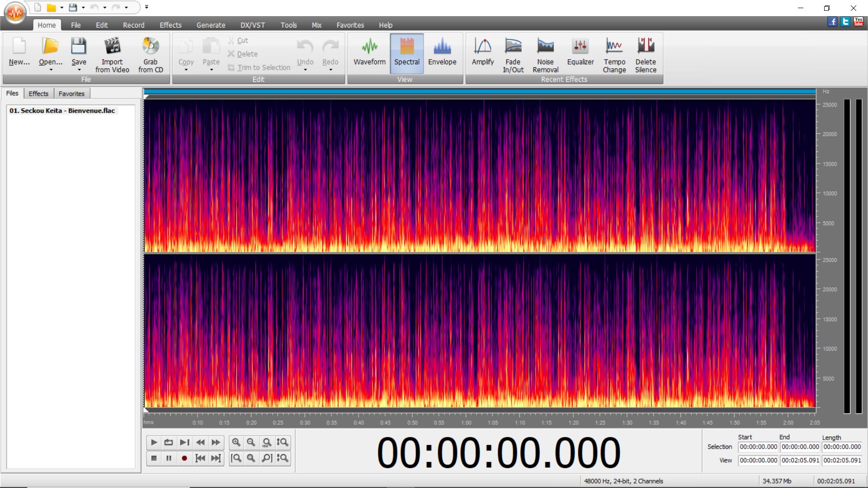The height and width of the screenshot is (488, 868).
Task: Open the Effects ribbon tab
Action: click(x=170, y=25)
